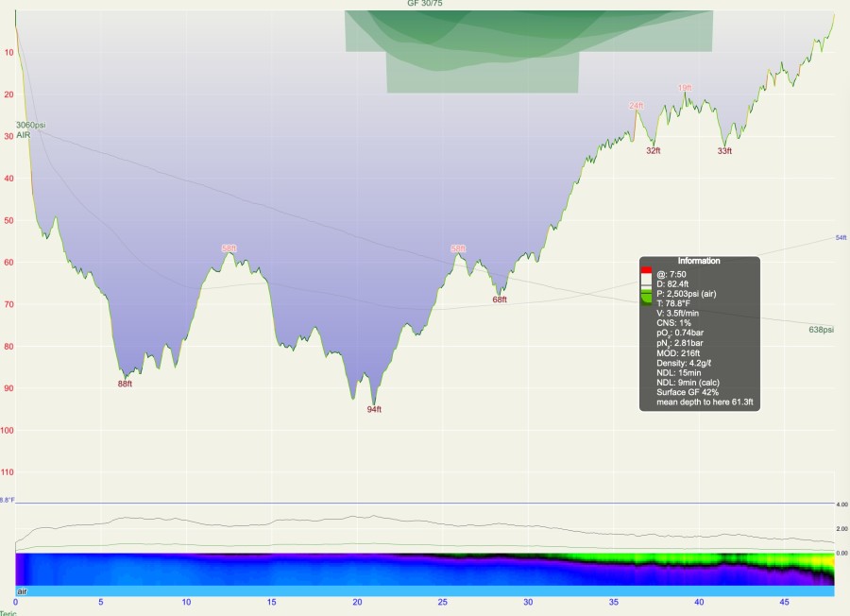
Task: Click the Information box title
Action: point(698,261)
